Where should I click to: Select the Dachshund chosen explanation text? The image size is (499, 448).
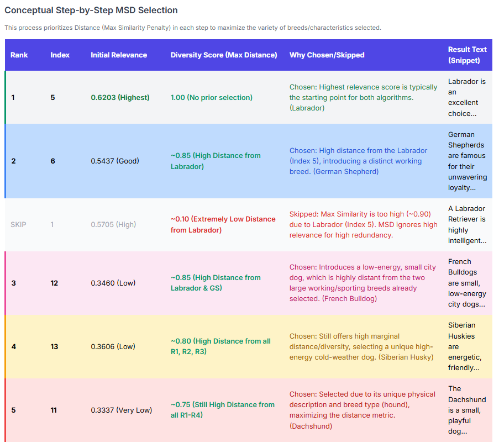coord(362,410)
